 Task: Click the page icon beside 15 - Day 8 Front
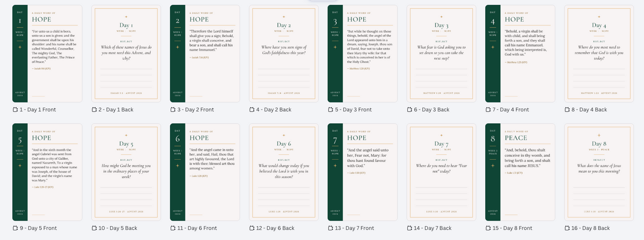(x=487, y=228)
